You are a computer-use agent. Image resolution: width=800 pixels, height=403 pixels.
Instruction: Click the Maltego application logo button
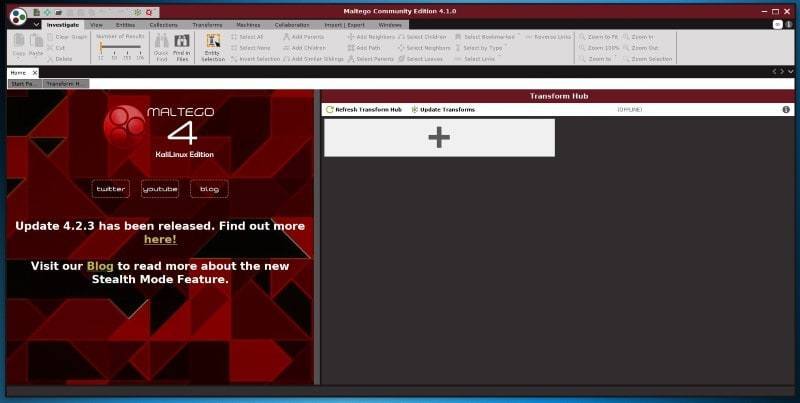pyautogui.click(x=18, y=14)
